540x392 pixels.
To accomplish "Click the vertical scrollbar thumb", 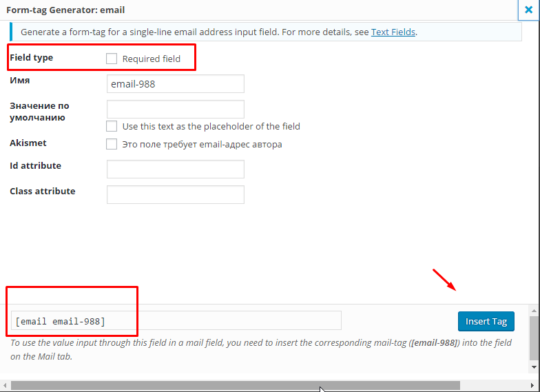I will pos(534,338).
